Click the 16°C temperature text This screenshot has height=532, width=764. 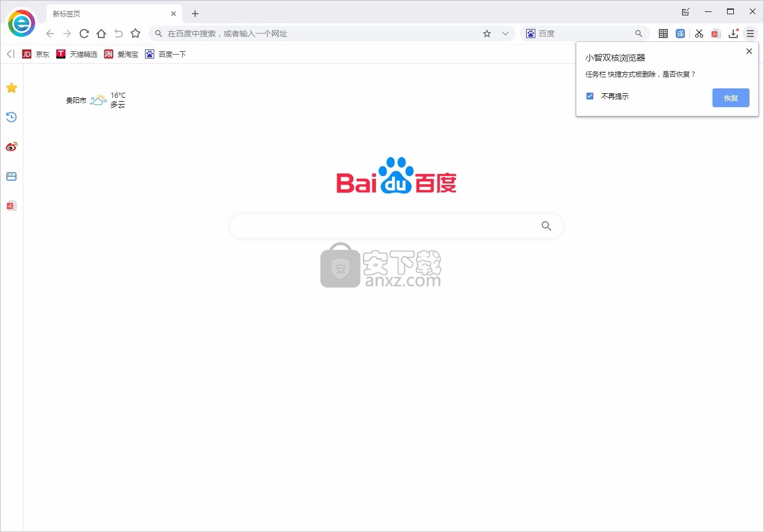tap(118, 95)
